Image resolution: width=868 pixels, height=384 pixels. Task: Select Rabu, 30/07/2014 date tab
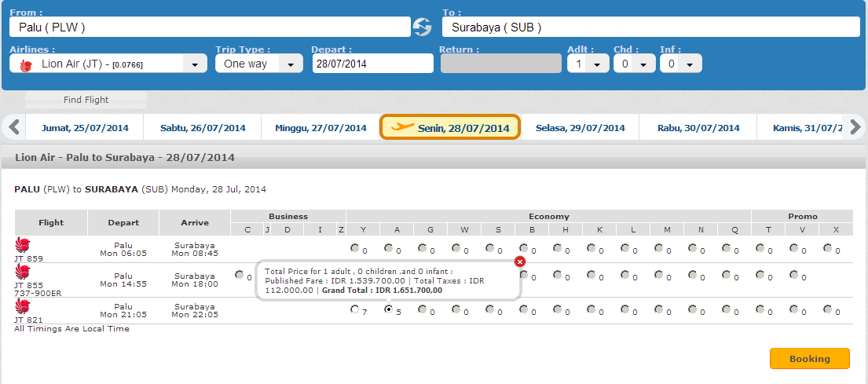[x=698, y=128]
